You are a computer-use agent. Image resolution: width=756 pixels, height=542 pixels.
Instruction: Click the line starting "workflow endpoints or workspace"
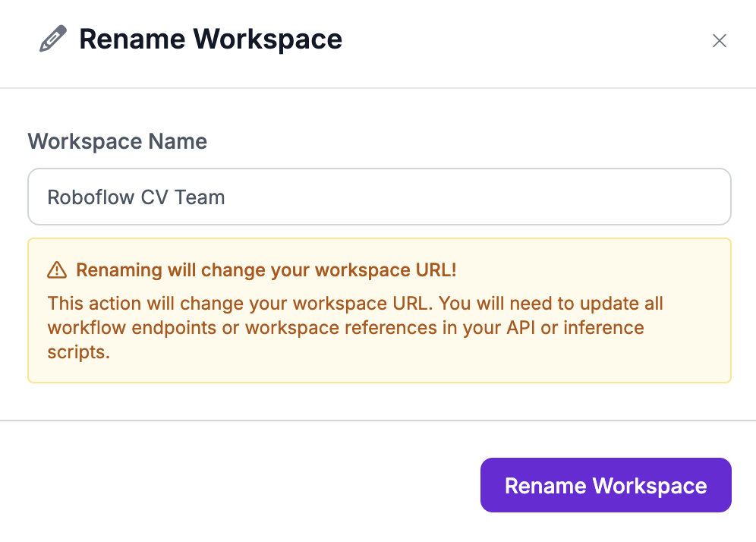pyautogui.click(x=345, y=328)
